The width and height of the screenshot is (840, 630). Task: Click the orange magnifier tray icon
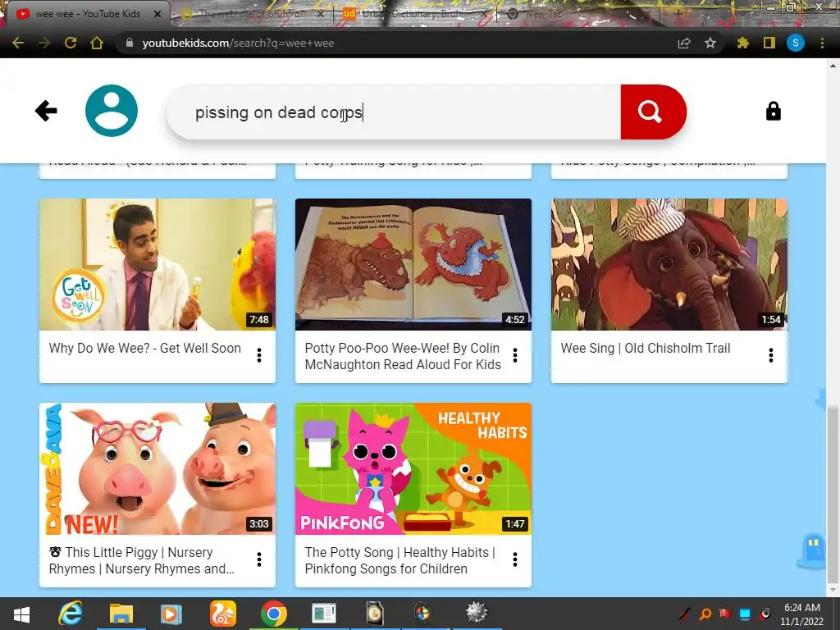coord(705,614)
